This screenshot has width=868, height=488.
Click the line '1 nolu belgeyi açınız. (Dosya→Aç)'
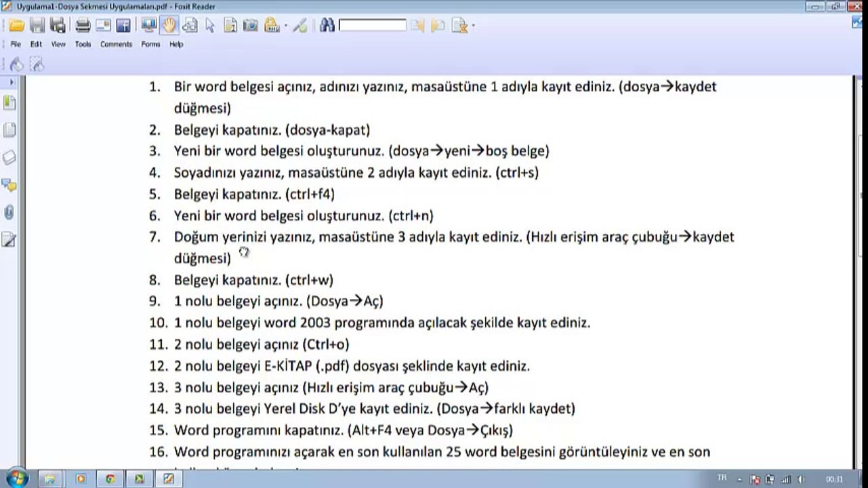click(x=278, y=301)
